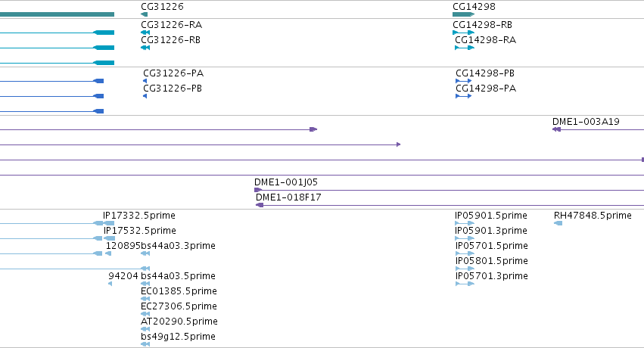
Task: Click the IP05701.3prime EST glyph
Action: [x=465, y=284]
